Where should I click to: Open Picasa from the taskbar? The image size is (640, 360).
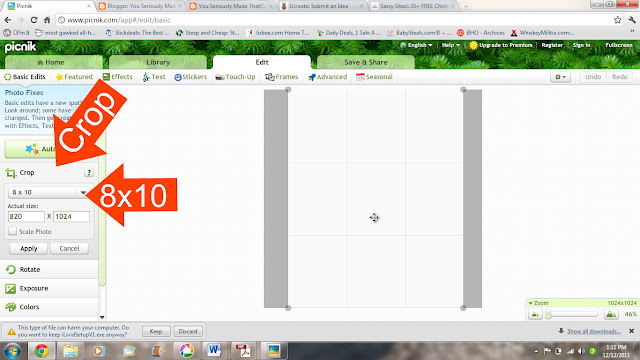pos(186,351)
